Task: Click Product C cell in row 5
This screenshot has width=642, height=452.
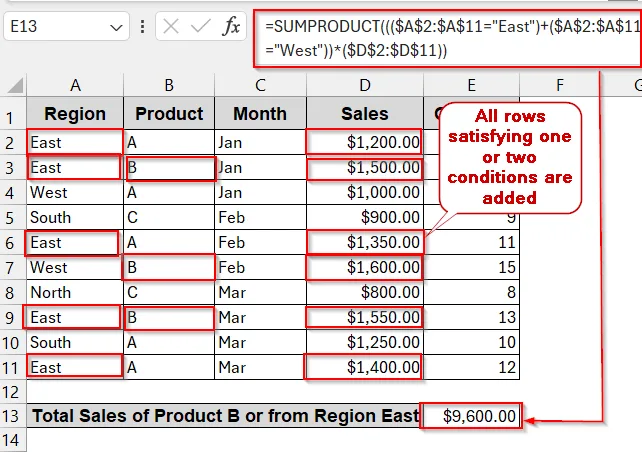Action: point(169,217)
